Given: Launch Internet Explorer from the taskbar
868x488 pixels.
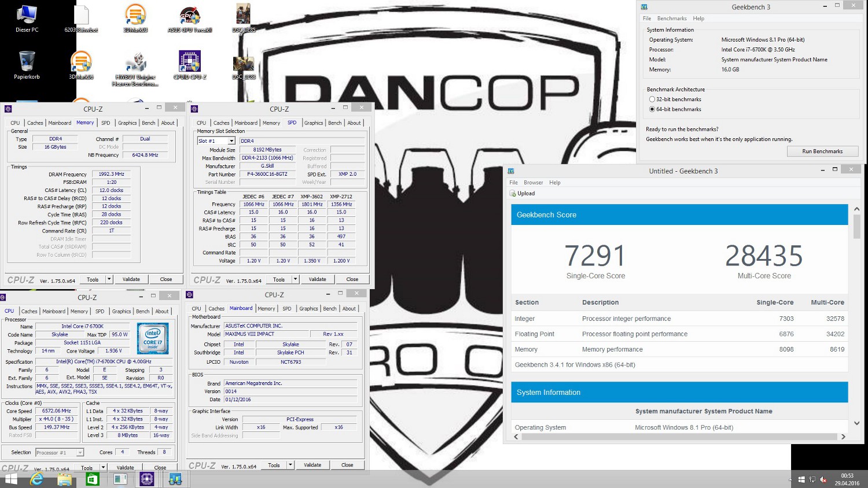Looking at the screenshot, I should click(x=37, y=479).
